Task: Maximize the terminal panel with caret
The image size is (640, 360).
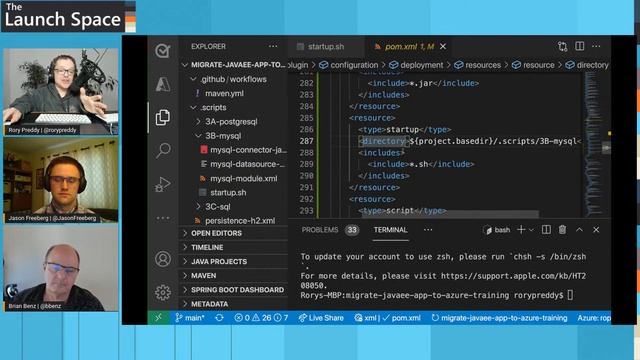Action: (x=579, y=230)
